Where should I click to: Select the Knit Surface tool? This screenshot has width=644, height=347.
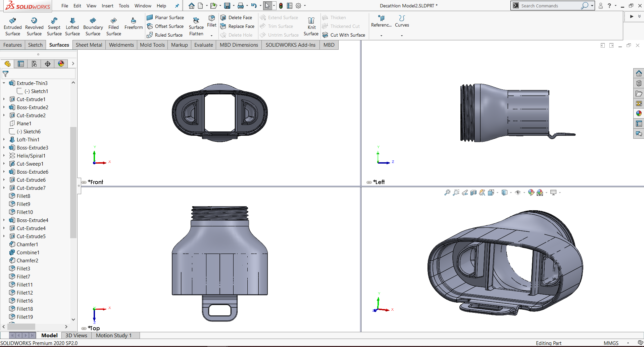point(311,27)
